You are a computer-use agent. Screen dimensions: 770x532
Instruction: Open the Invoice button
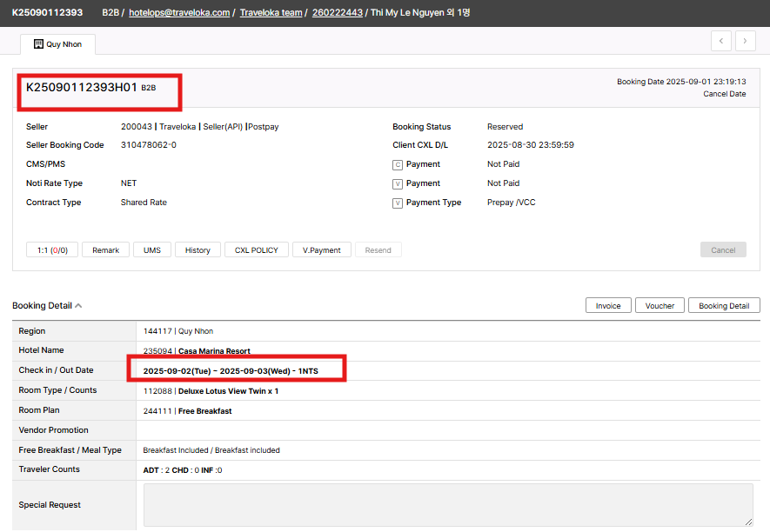(608, 306)
